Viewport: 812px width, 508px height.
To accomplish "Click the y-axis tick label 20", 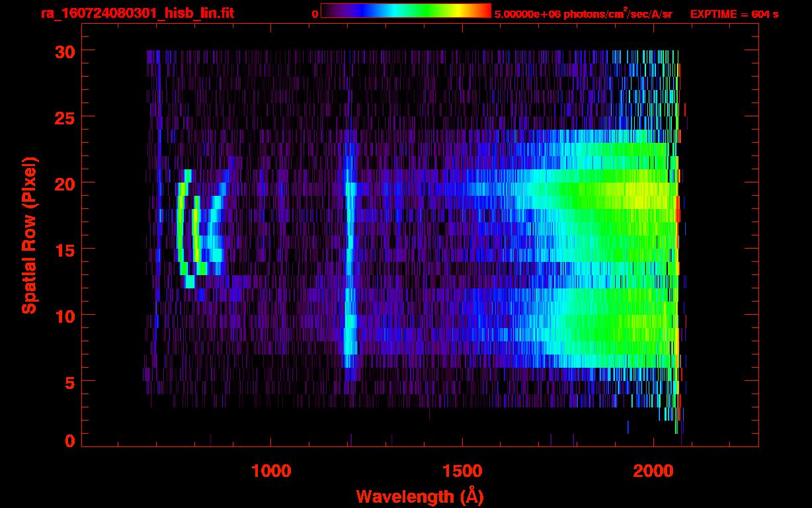I will (x=64, y=183).
